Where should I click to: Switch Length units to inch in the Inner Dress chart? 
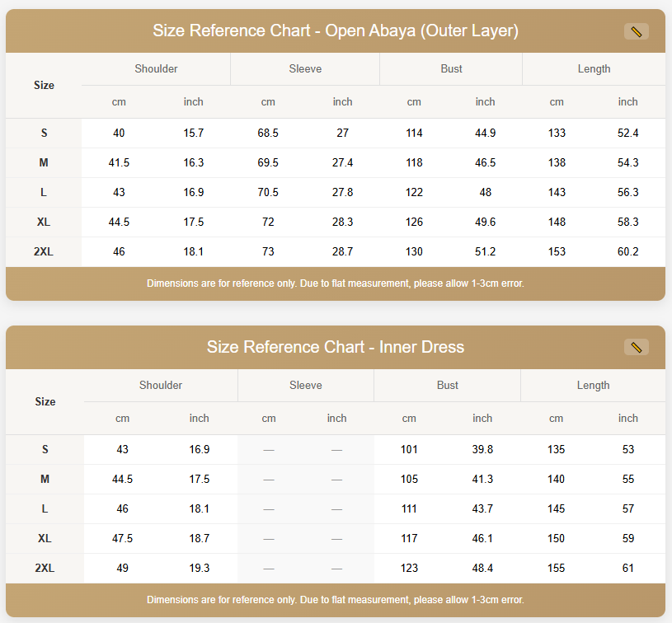628,418
